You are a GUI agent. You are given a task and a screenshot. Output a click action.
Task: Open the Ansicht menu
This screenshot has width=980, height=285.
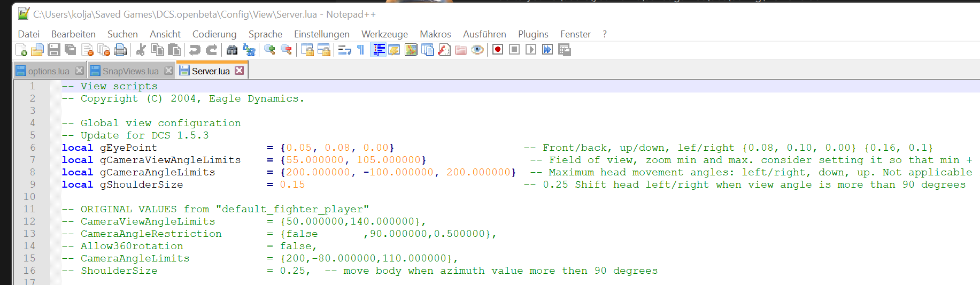(x=165, y=34)
